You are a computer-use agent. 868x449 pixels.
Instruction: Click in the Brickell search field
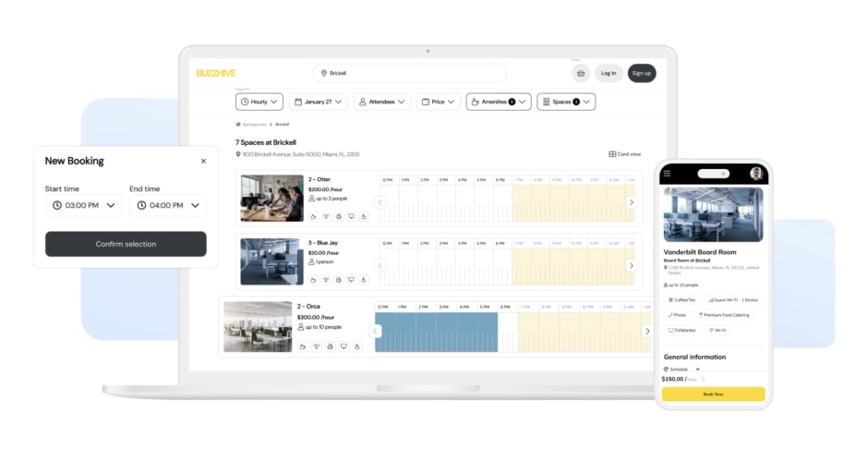tap(410, 73)
